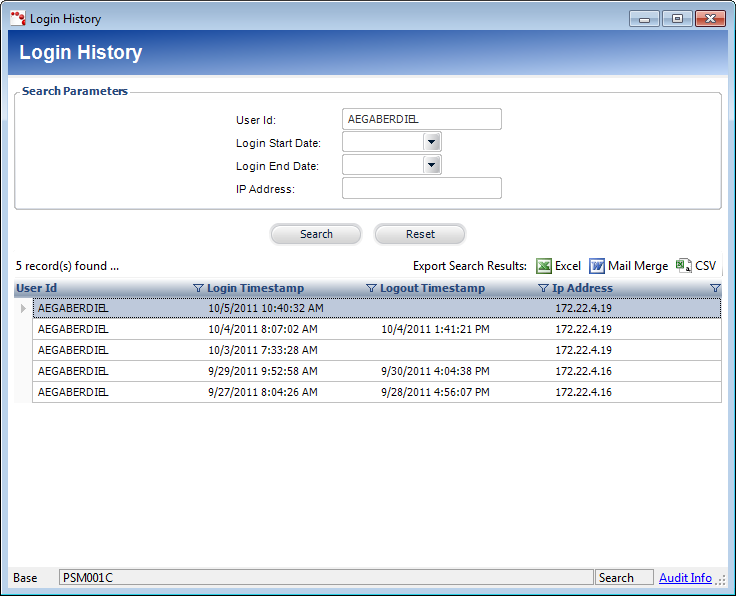Click the row indicator arrow of first record
Image resolution: width=736 pixels, height=596 pixels.
coord(23,308)
